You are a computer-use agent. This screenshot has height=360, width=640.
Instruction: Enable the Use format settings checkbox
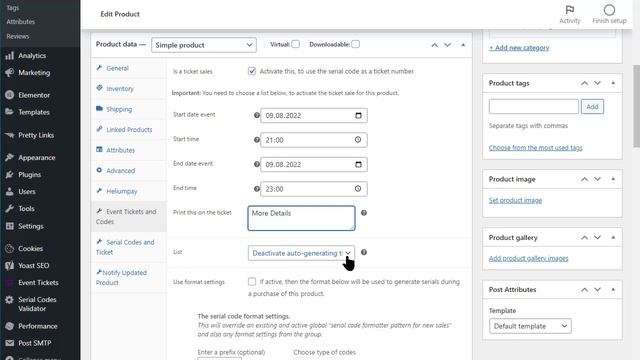click(x=252, y=282)
